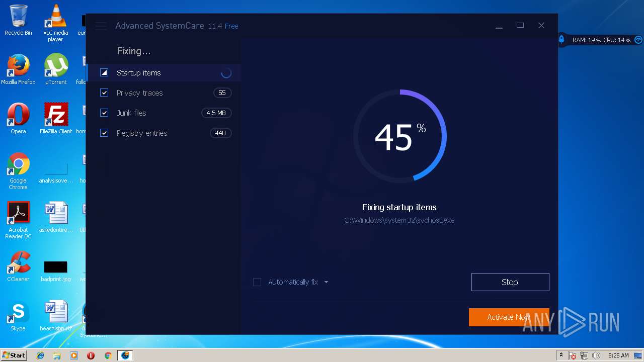Click the rocket icon on performance monitor
Viewport: 644px width, 362px height.
click(561, 39)
